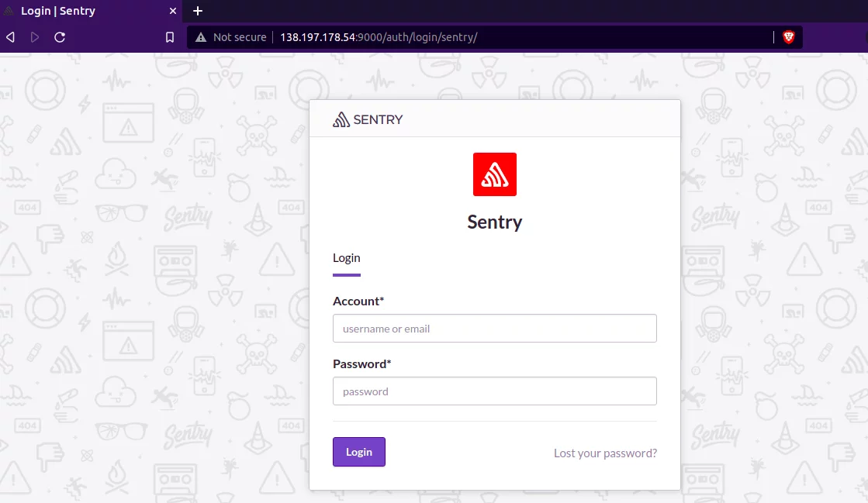
Task: Click the red Sentry organization avatar
Action: (x=494, y=174)
